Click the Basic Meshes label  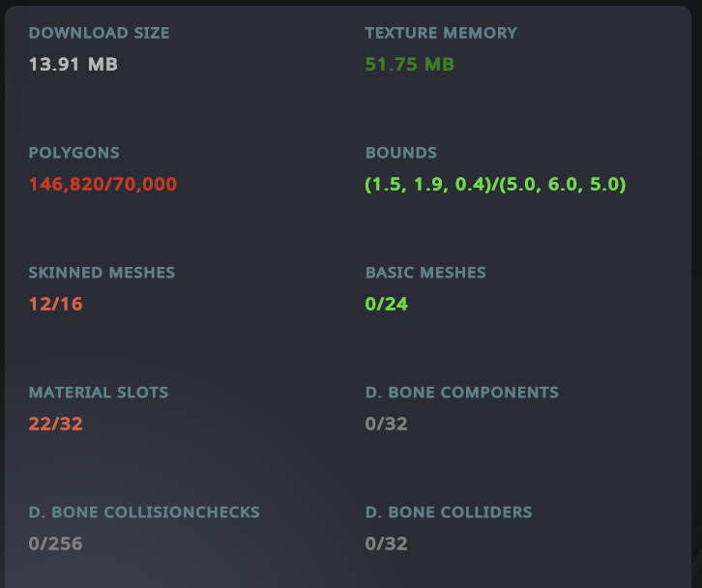(x=425, y=273)
